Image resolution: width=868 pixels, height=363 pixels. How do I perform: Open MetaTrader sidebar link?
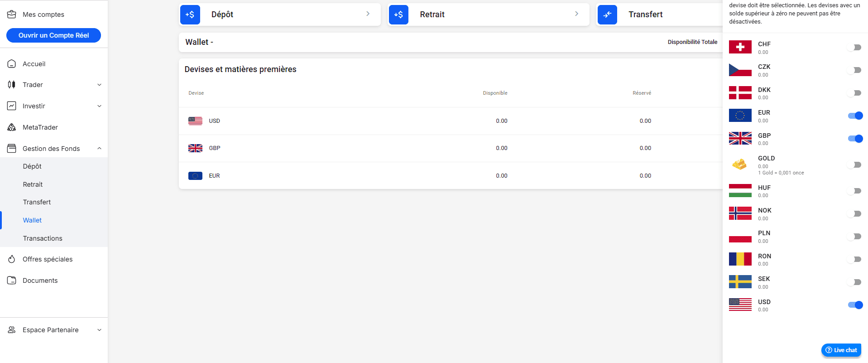(40, 127)
